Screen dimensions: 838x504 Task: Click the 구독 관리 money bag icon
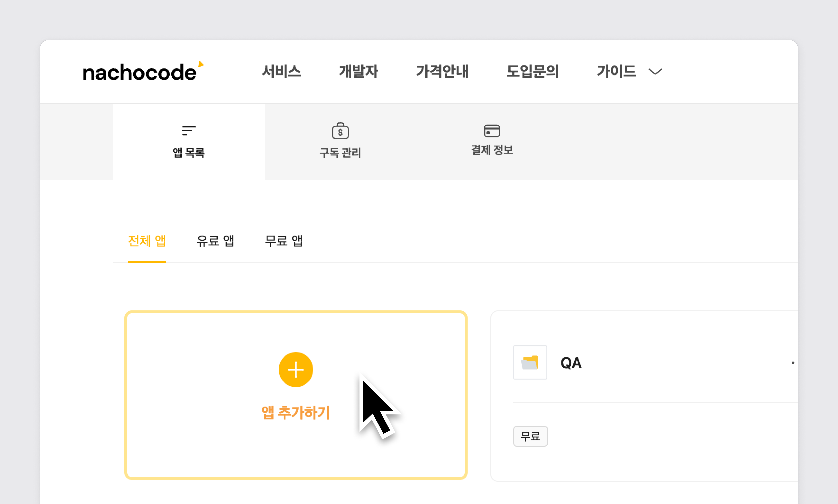tap(340, 131)
